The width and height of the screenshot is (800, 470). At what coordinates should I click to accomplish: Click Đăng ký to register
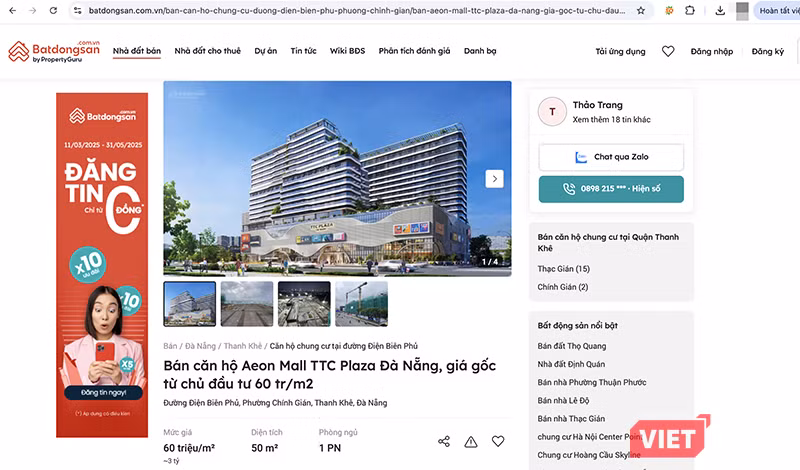(768, 52)
